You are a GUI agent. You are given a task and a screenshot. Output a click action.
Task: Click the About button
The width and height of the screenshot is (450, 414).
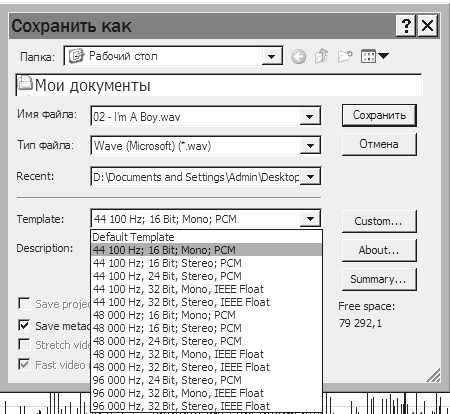coord(379,250)
